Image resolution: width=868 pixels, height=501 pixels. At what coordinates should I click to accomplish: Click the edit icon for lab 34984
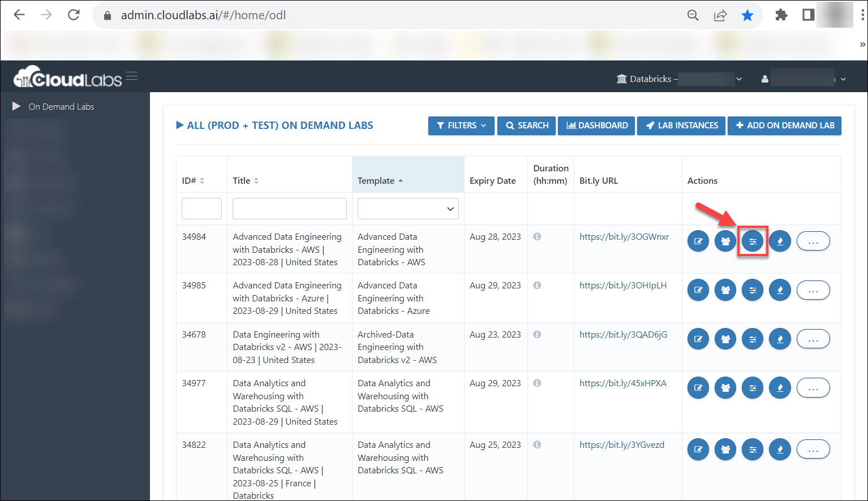click(x=698, y=241)
